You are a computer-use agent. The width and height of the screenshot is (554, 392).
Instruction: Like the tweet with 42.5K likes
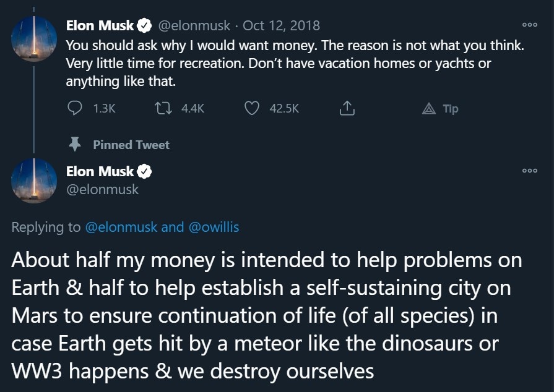point(251,109)
